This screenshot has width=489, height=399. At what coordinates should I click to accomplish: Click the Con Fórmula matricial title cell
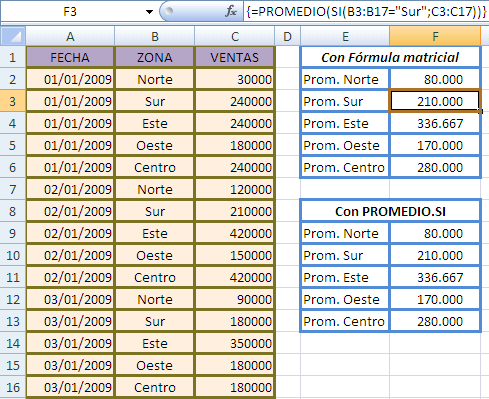[x=390, y=57]
